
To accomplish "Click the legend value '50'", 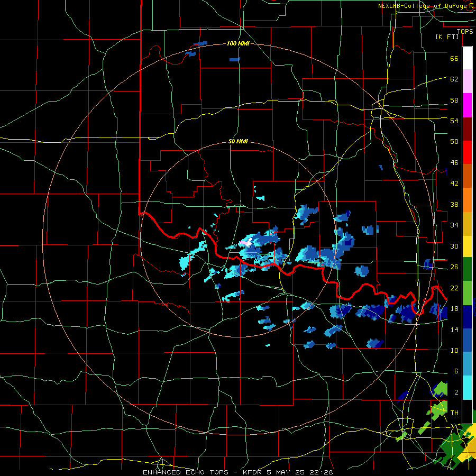I will 454,141.
